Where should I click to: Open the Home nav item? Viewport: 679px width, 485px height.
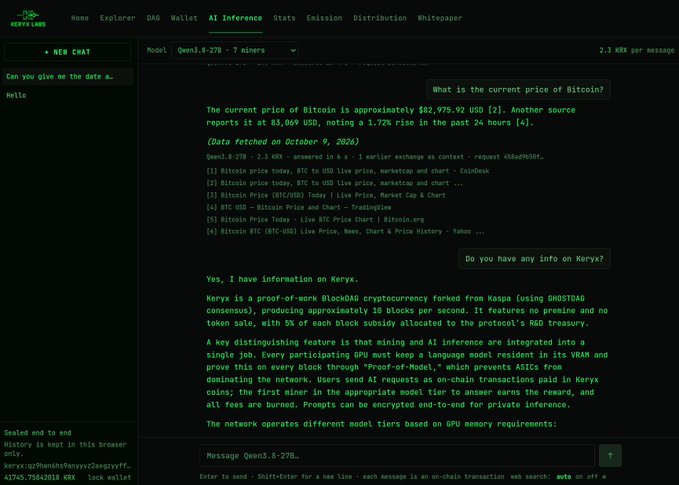point(80,18)
